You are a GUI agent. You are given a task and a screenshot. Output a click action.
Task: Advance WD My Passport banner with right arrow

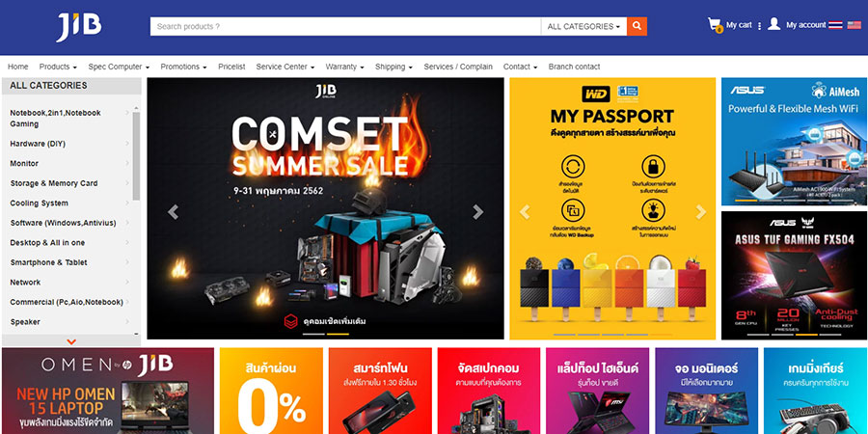[701, 212]
